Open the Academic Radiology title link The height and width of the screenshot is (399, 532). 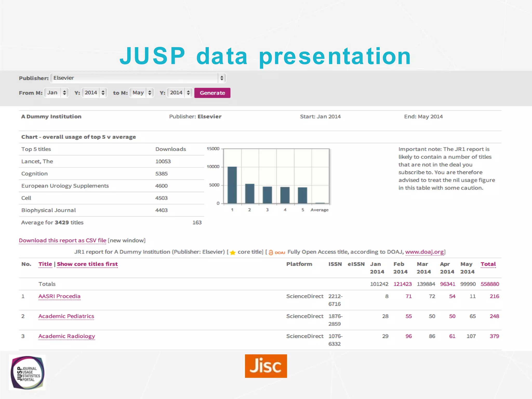(x=67, y=336)
